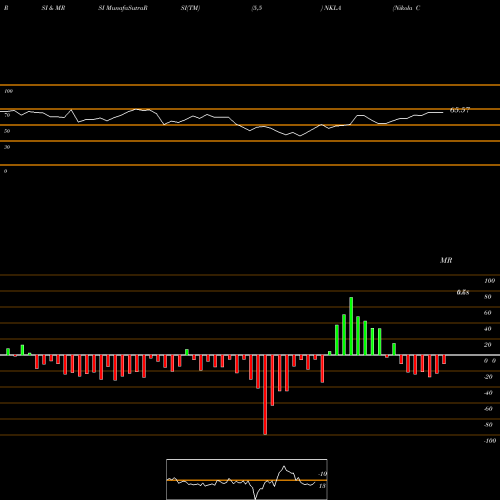The height and width of the screenshot is (500, 500).
Task: Click the '15' label in mini chart
Action: [x=322, y=486]
